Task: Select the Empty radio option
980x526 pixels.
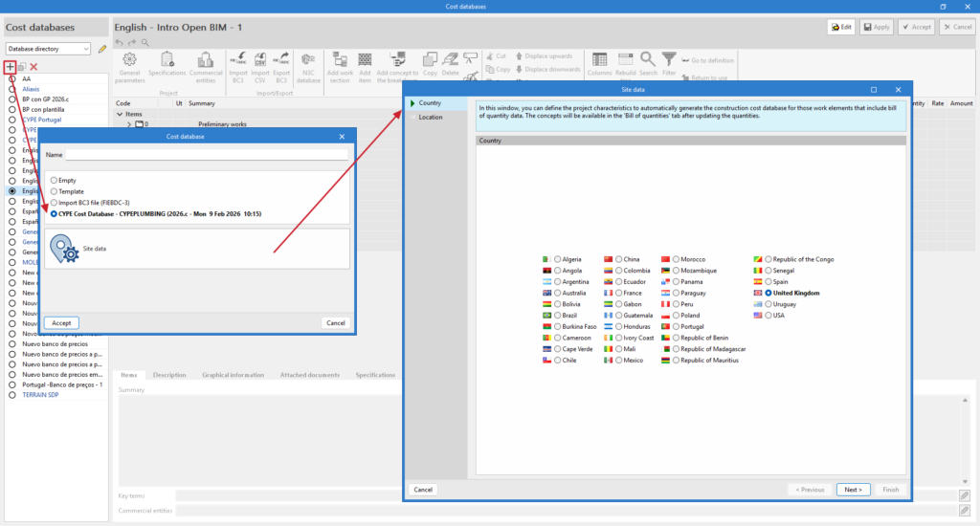Action: 54,181
